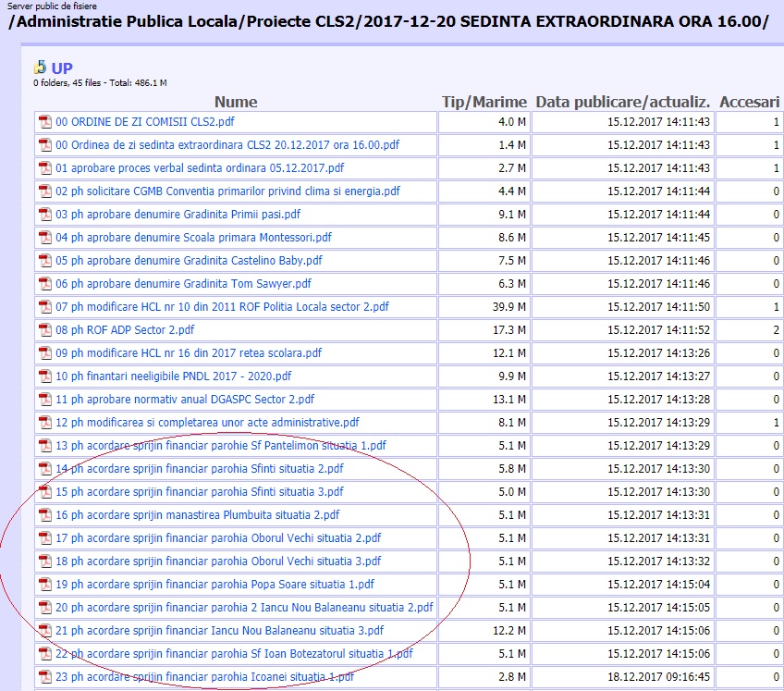Go up via the UP link
This screenshot has height=691, width=784.
[62, 68]
